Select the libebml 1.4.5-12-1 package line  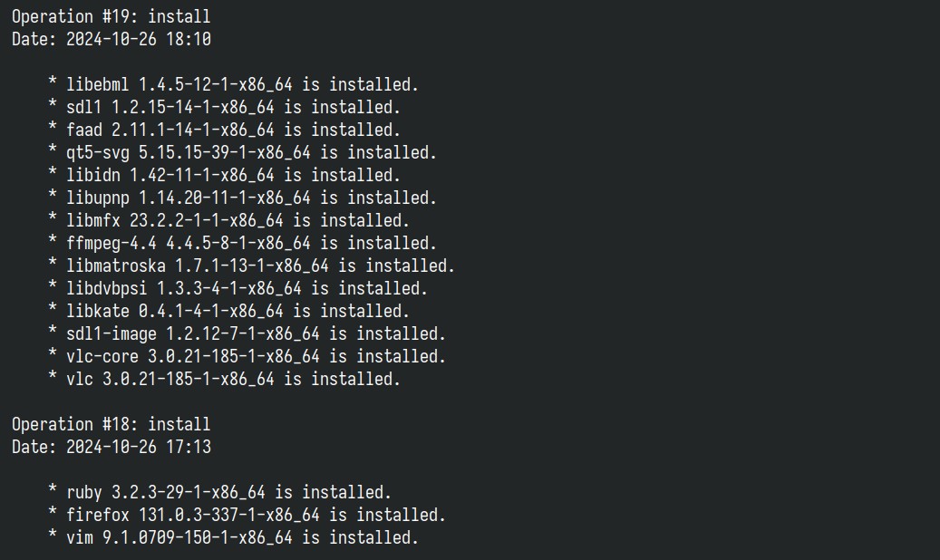[233, 84]
